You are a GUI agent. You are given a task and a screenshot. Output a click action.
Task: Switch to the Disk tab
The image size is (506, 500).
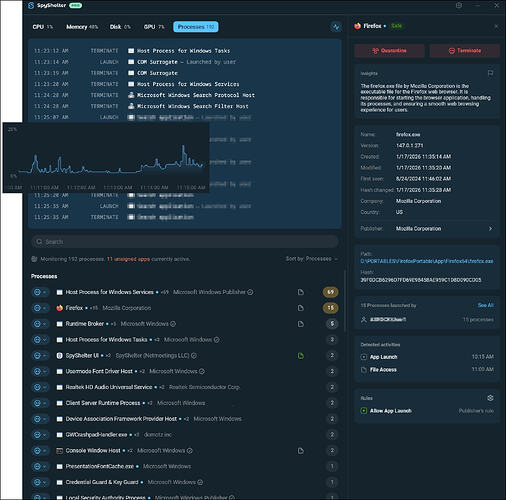[x=120, y=27]
